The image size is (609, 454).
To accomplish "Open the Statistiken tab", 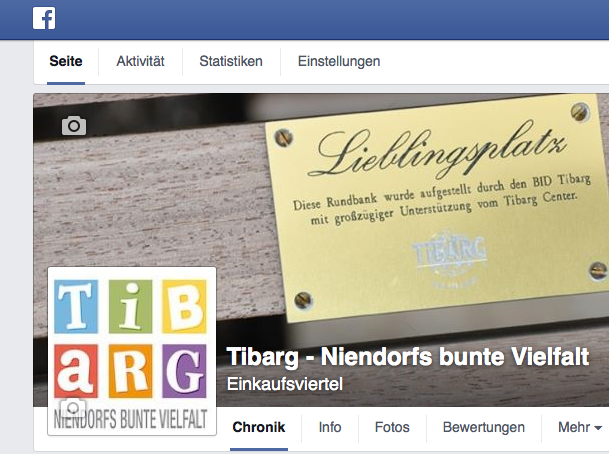I will point(231,61).
